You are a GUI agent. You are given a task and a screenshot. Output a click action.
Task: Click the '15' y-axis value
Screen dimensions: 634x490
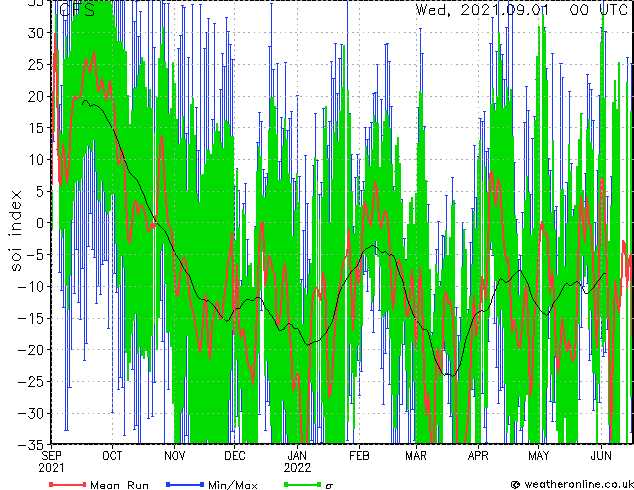point(36,128)
